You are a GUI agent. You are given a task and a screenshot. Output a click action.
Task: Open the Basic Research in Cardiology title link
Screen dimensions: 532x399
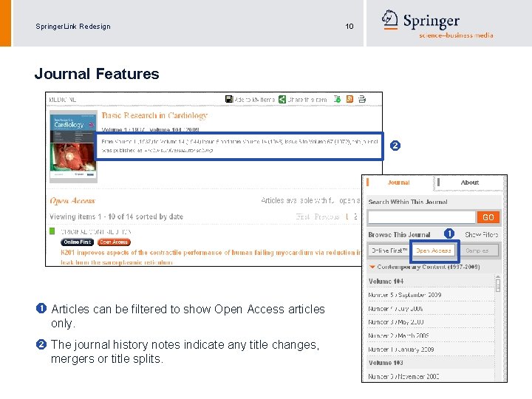coord(154,116)
